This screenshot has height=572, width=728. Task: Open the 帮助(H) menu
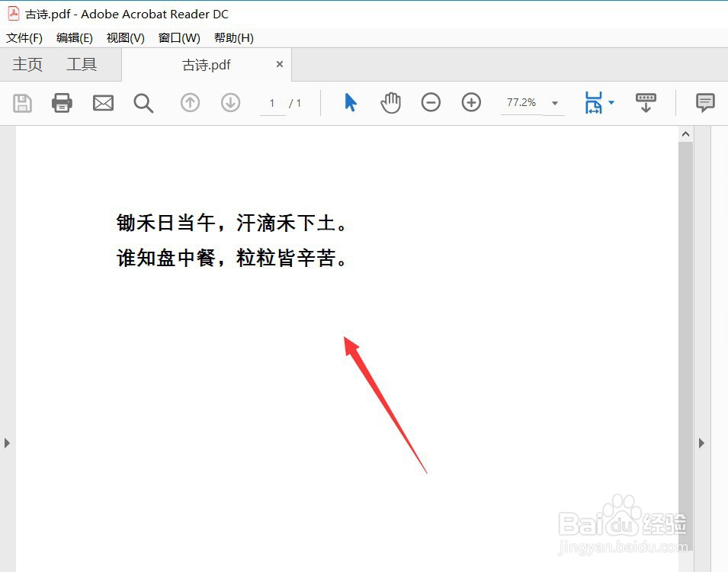coord(233,37)
